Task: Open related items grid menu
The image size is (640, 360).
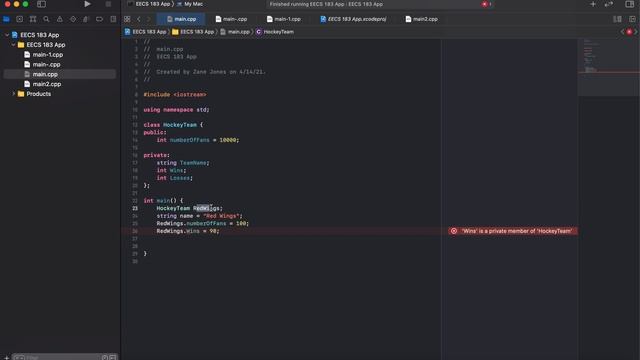Action: click(127, 19)
